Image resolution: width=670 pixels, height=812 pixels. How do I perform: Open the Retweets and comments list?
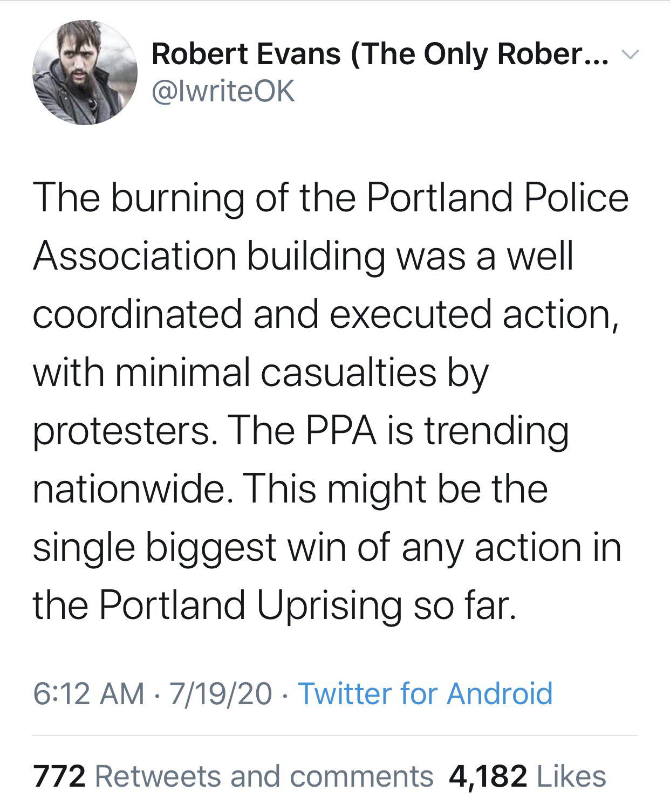pyautogui.click(x=264, y=776)
